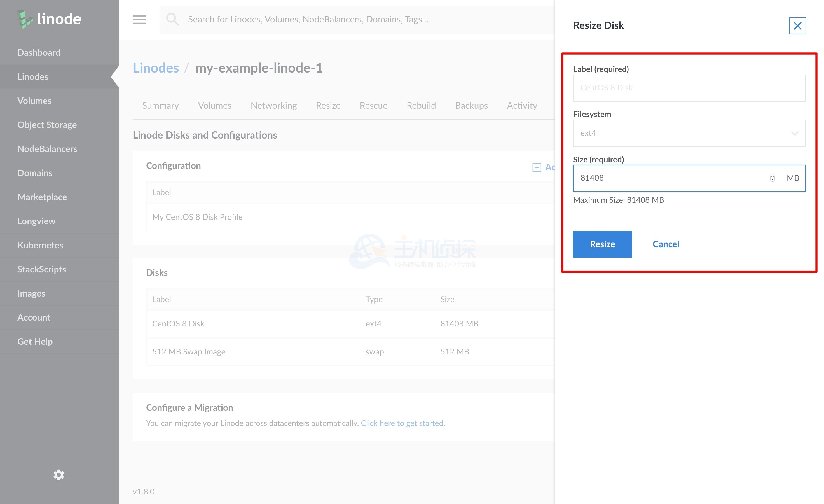Screen dimensions: 824x504
Task: Click the Linodes breadcrumb link
Action: 156,68
